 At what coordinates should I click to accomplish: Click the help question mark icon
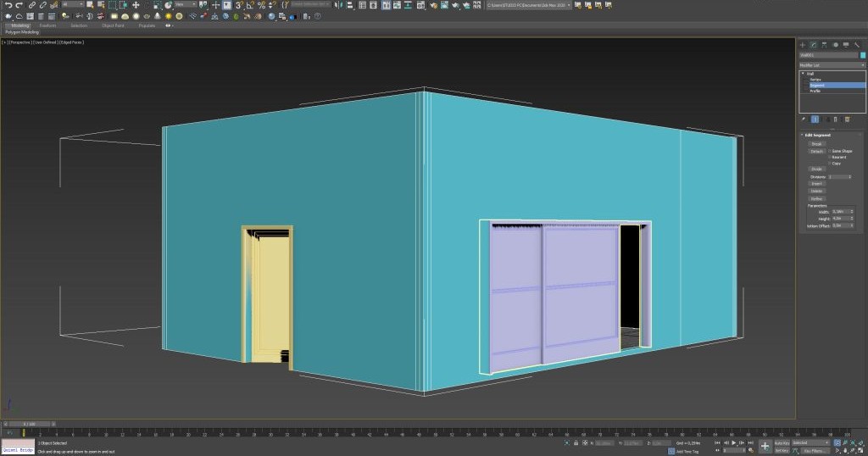(317, 16)
